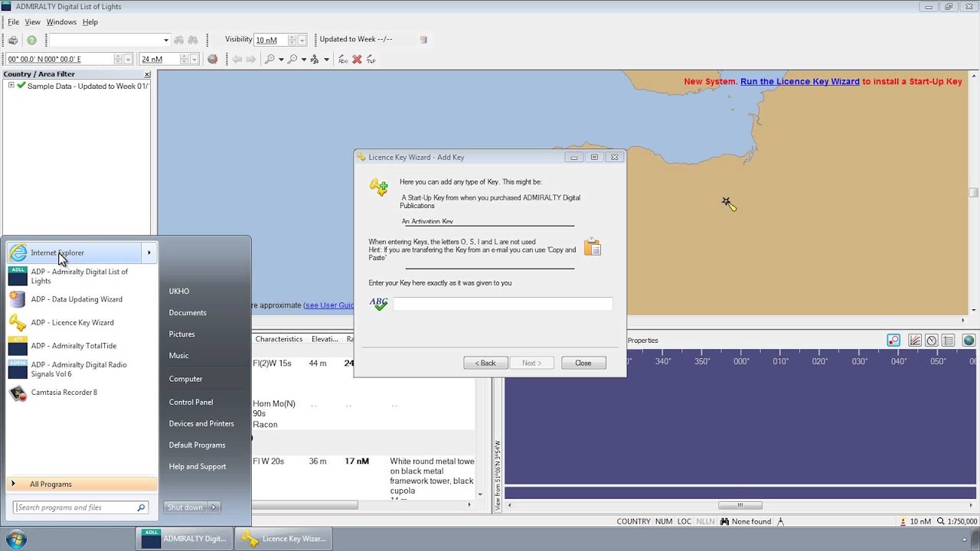Open the Visibility 10 nM dropdown arrow

[x=302, y=40]
